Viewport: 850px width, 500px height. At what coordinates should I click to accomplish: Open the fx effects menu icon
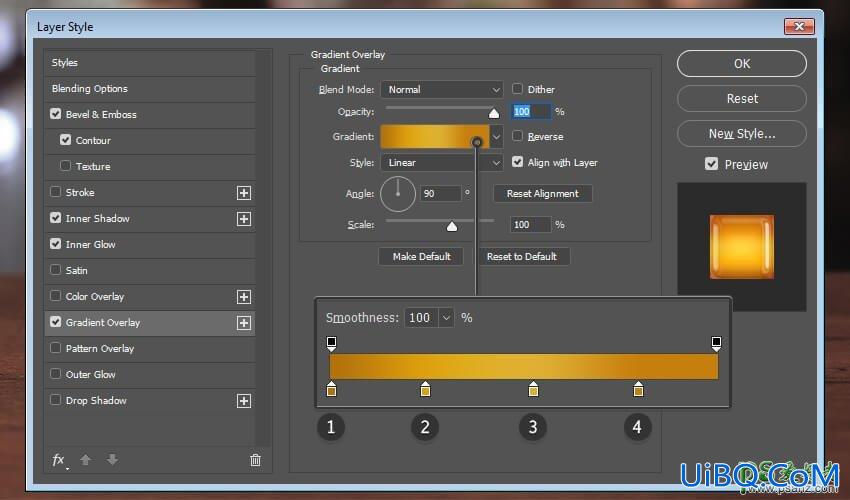click(x=59, y=460)
